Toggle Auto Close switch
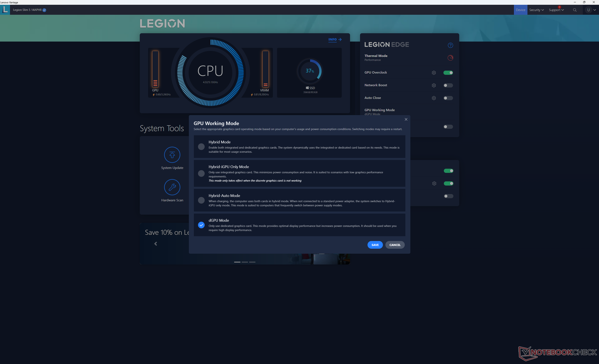Viewport: 599px width, 364px height. [x=448, y=98]
